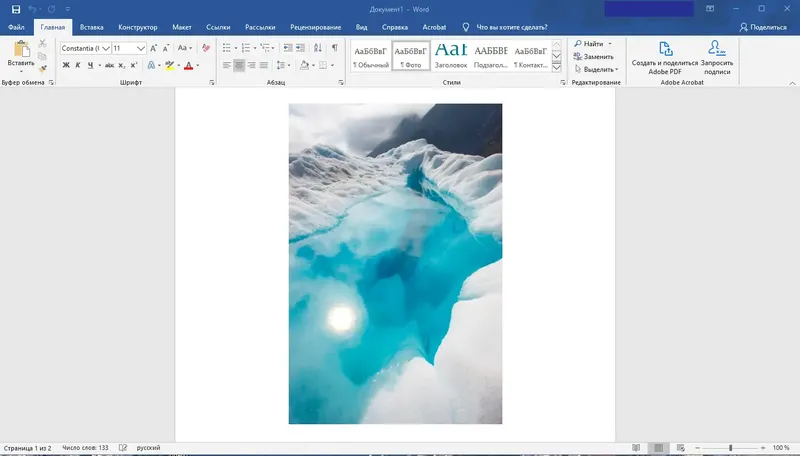Click word count Число слов: 133
The width and height of the screenshot is (800, 456).
pyautogui.click(x=85, y=448)
